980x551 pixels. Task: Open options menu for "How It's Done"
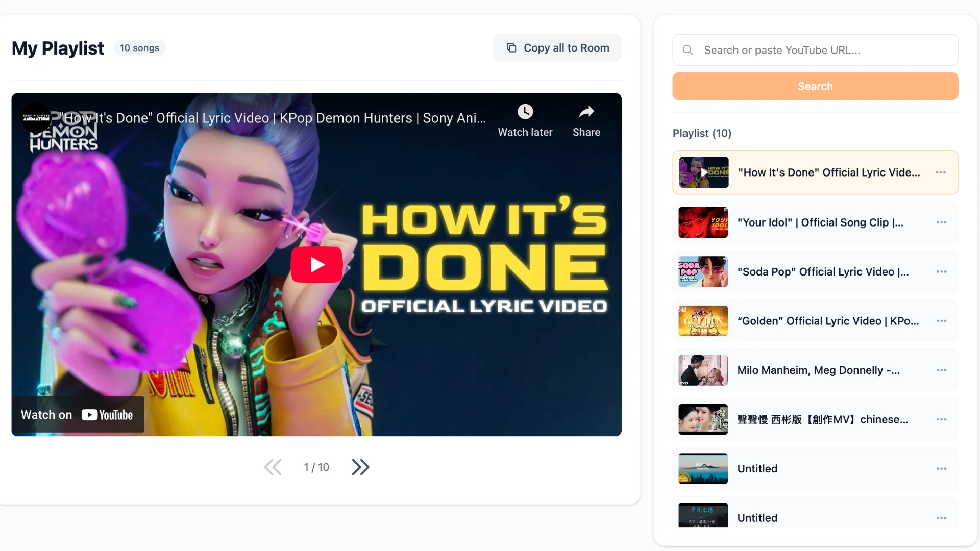940,172
